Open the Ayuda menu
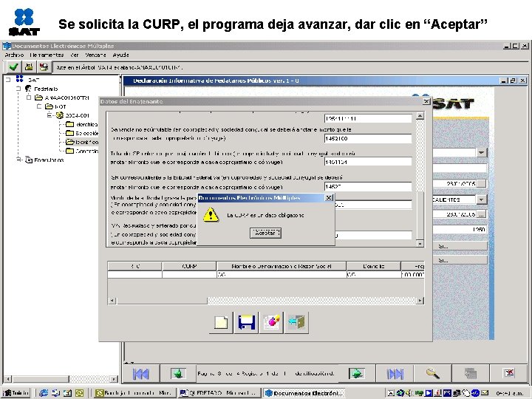Viewport: 532px width, 399px height. 120,55
